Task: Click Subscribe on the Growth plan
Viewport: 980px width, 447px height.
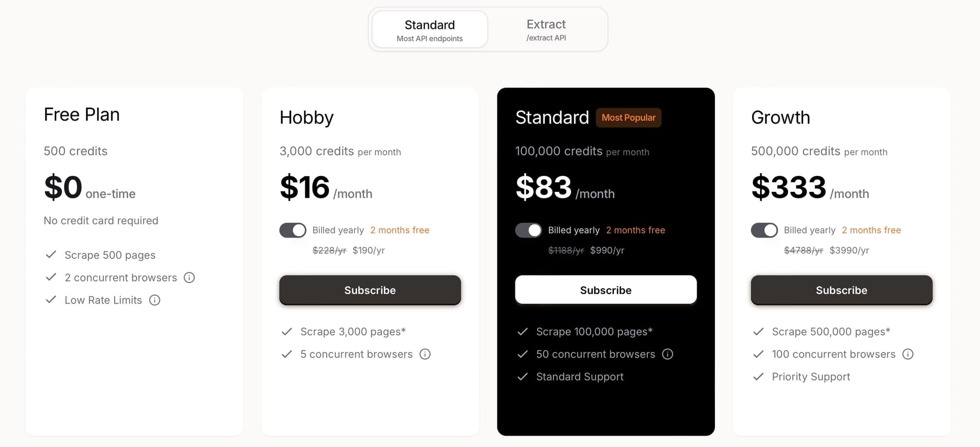Action: 841,290
